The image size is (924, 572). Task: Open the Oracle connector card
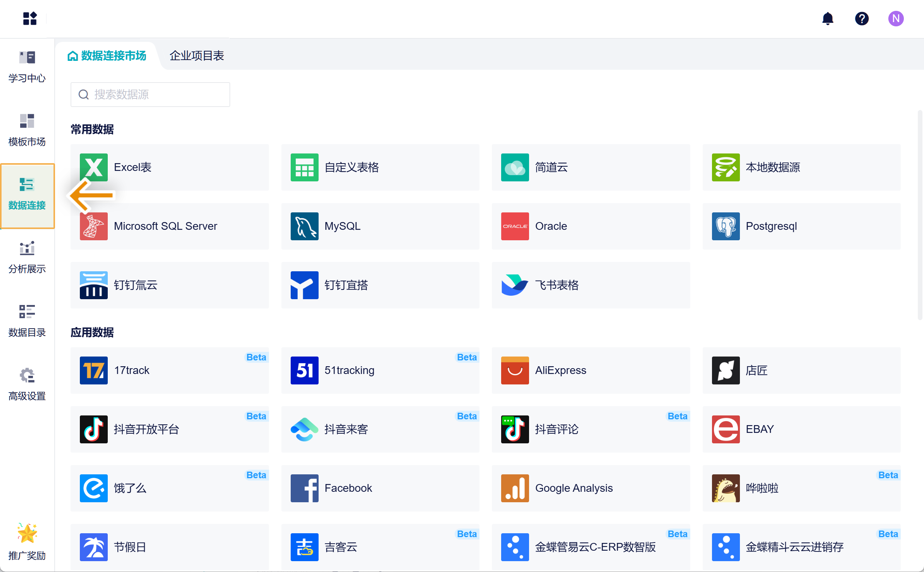click(591, 226)
